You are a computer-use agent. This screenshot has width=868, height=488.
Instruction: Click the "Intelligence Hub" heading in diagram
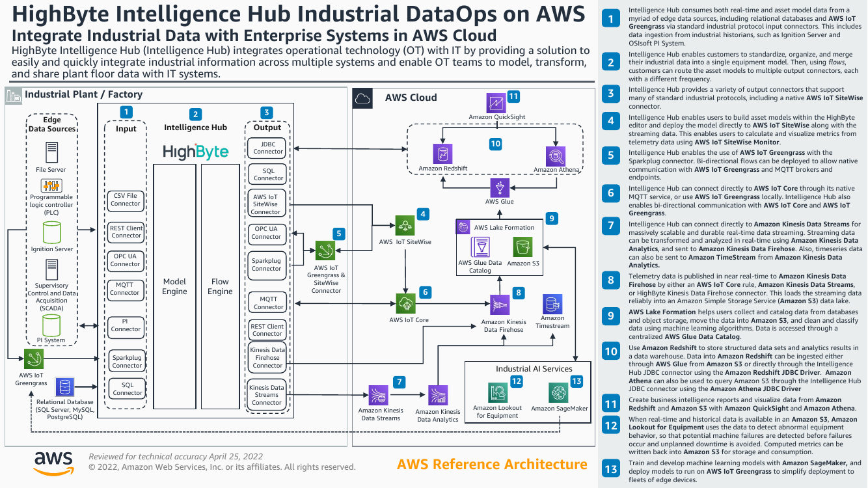195,128
